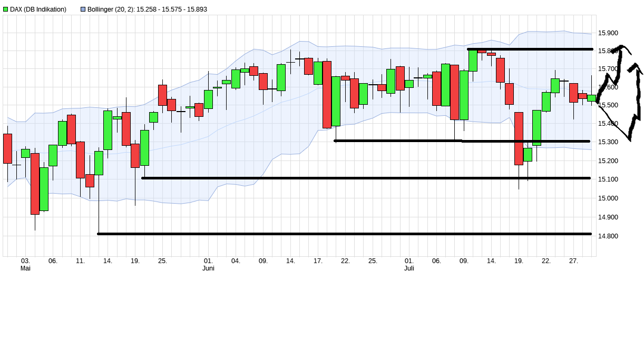The image size is (644, 341).
Task: Click the blue Bollinger legend color box
Action: (x=83, y=9)
